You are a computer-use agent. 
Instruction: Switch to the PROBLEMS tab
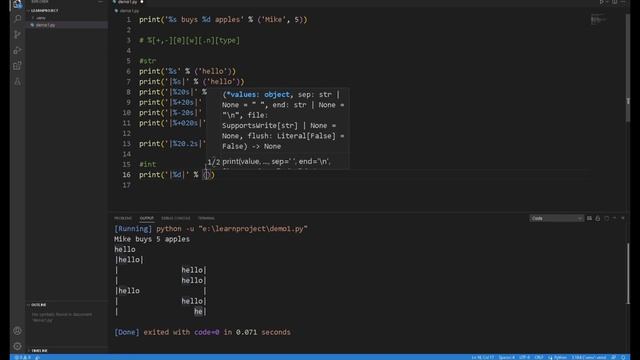[123, 218]
